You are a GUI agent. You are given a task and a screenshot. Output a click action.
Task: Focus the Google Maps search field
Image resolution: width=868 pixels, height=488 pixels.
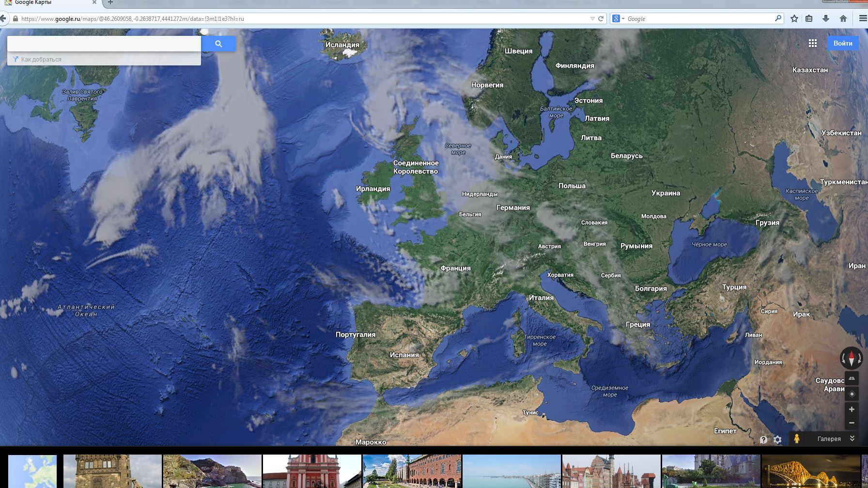(104, 44)
